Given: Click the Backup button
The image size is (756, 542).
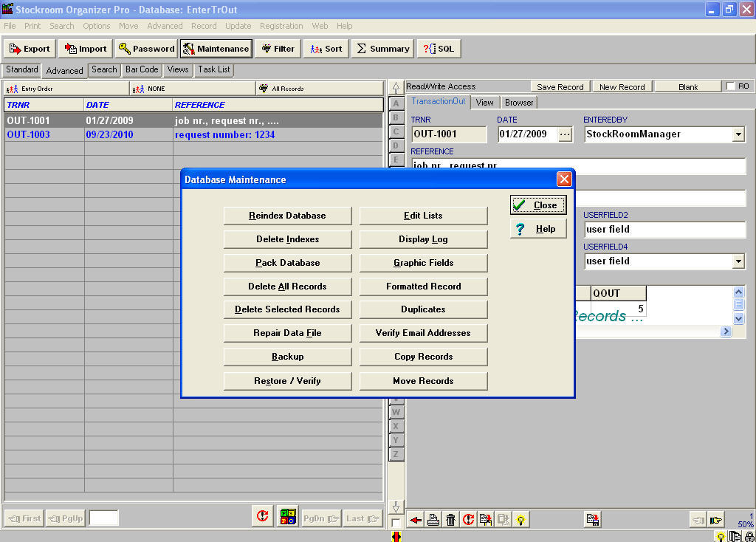Looking at the screenshot, I should (x=287, y=357).
